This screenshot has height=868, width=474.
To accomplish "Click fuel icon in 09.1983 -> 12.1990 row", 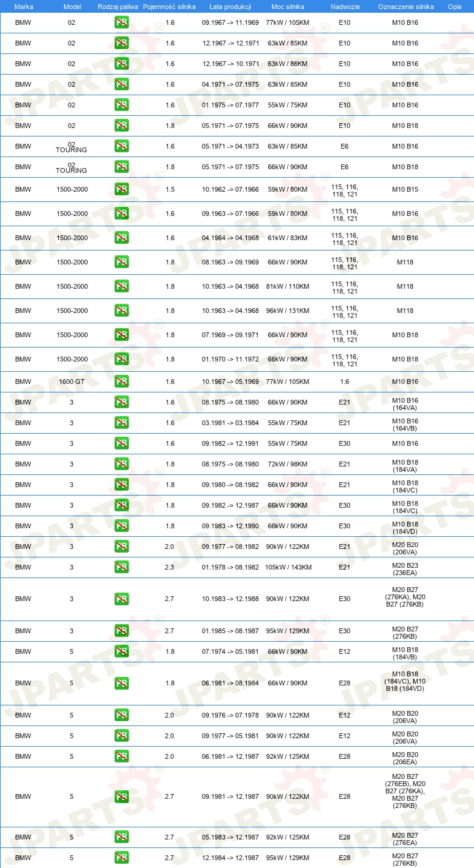I will [x=121, y=526].
